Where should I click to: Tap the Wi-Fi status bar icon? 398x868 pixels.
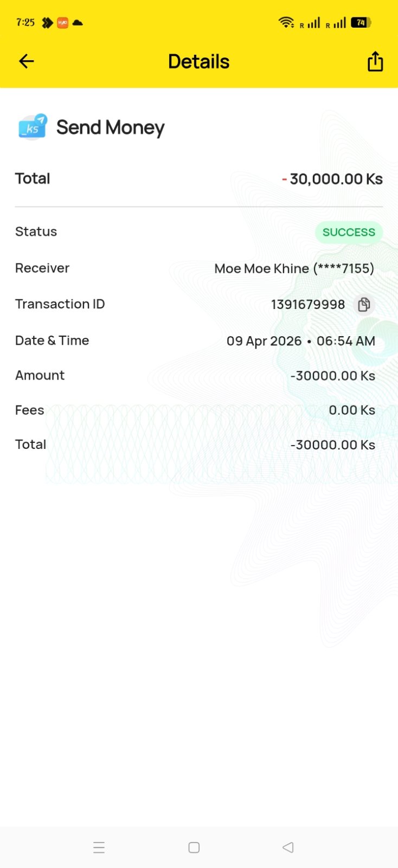tap(286, 22)
